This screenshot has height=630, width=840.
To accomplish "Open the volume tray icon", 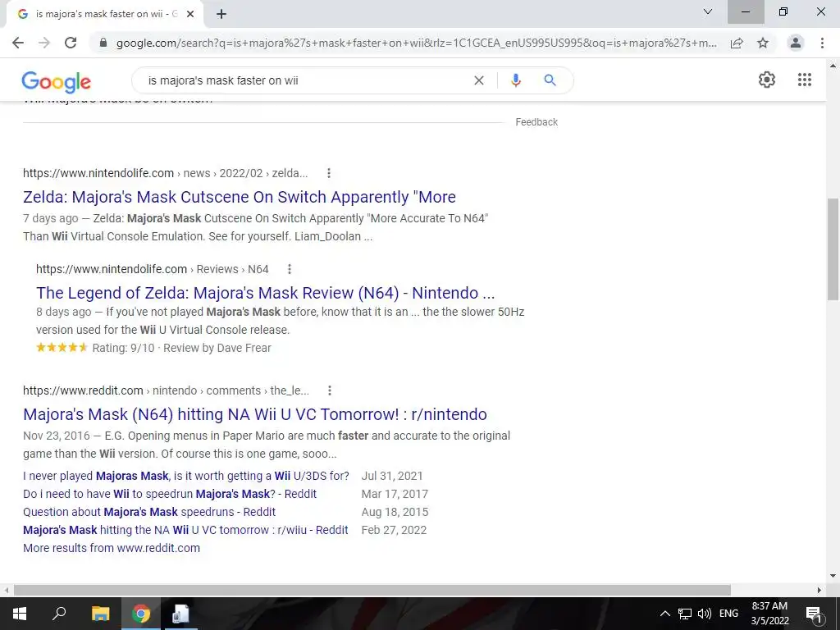I will click(705, 614).
